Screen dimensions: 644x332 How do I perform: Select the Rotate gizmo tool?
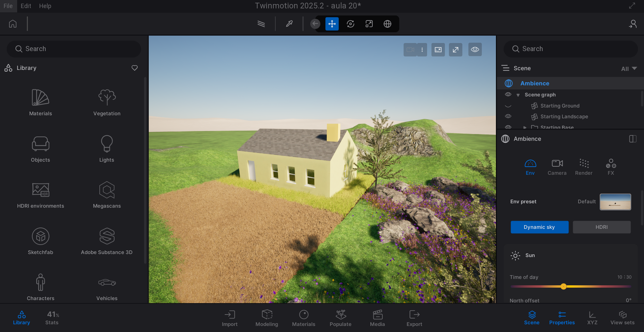coord(350,24)
